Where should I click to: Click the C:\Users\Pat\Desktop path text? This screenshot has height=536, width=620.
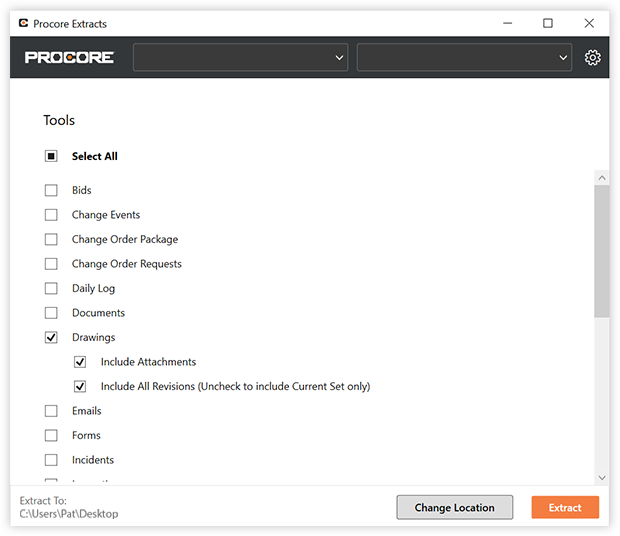pyautogui.click(x=69, y=514)
